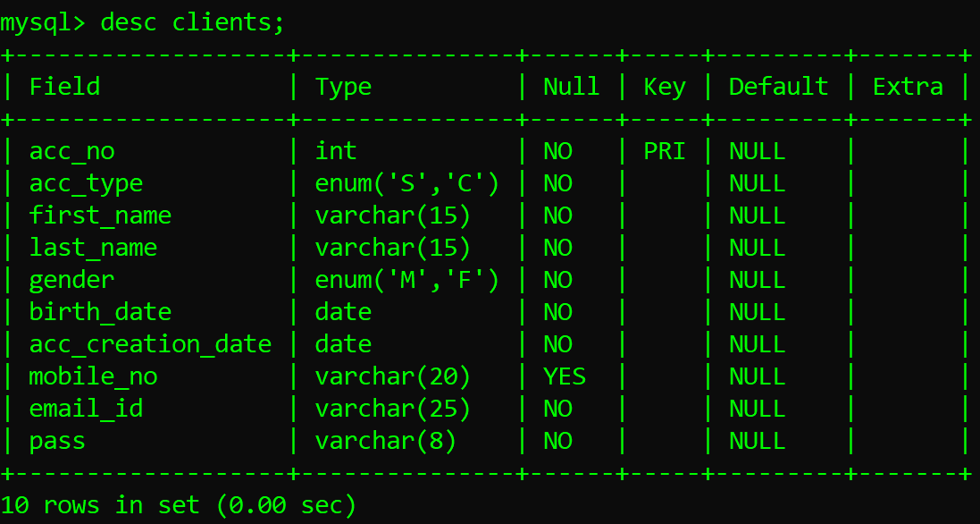Click the enum('S','C') type text
This screenshot has width=980, height=524.
(x=406, y=183)
